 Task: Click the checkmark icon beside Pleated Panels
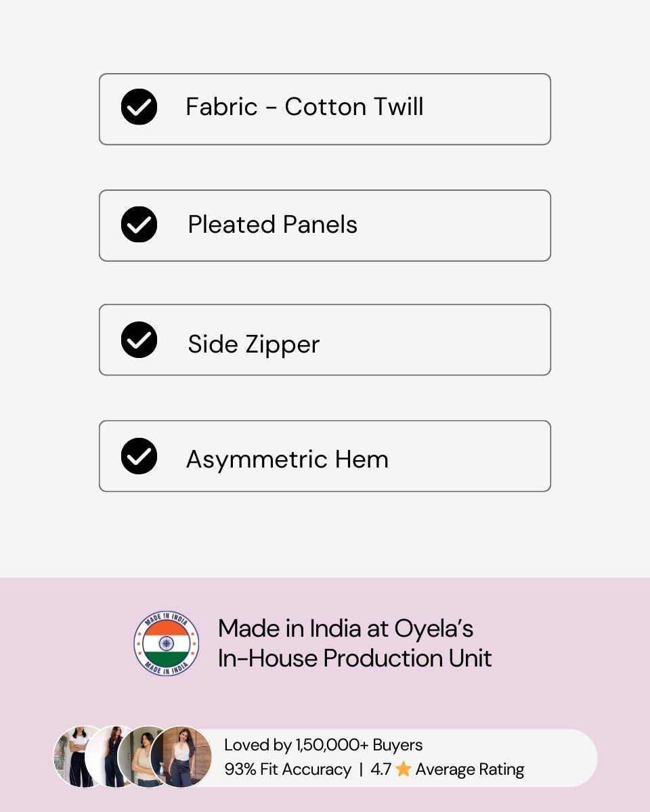click(x=139, y=225)
